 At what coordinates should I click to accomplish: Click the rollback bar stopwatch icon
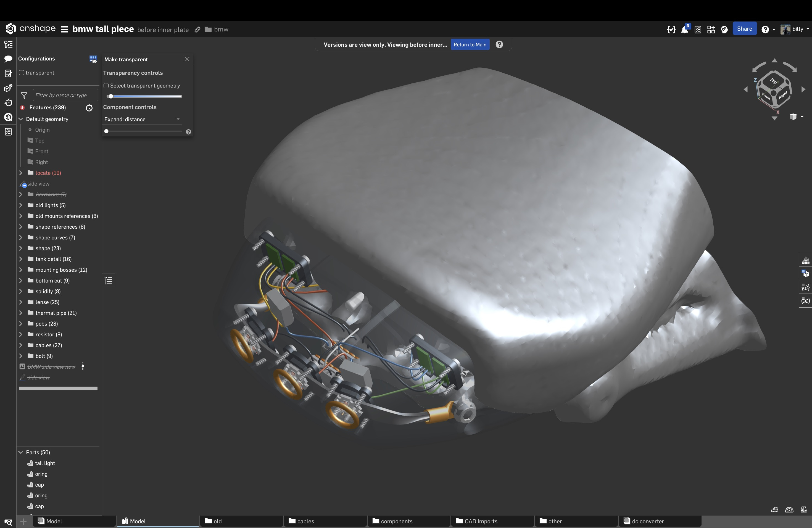click(x=89, y=108)
